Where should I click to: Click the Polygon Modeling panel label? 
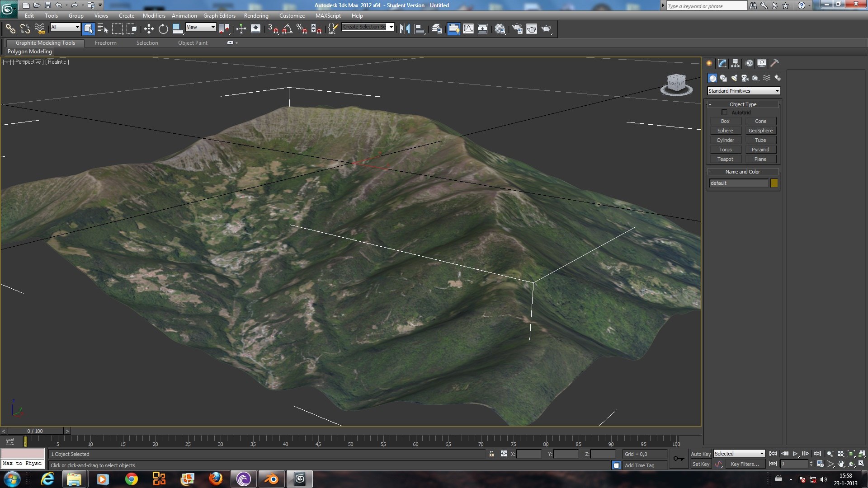point(29,52)
